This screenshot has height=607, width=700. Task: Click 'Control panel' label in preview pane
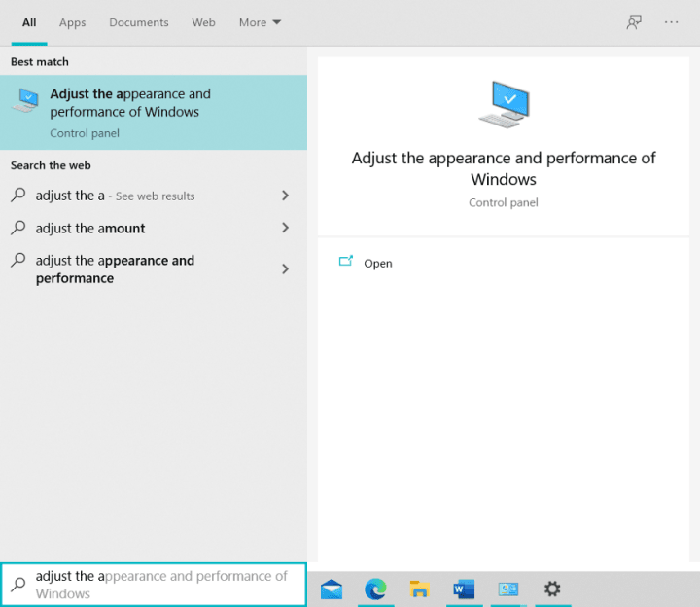point(504,202)
